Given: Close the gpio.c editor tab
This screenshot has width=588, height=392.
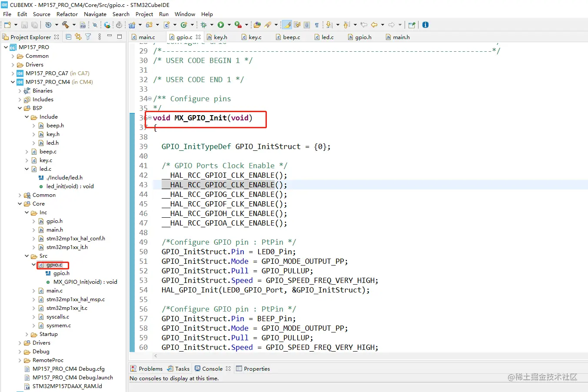Looking at the screenshot, I should (198, 37).
